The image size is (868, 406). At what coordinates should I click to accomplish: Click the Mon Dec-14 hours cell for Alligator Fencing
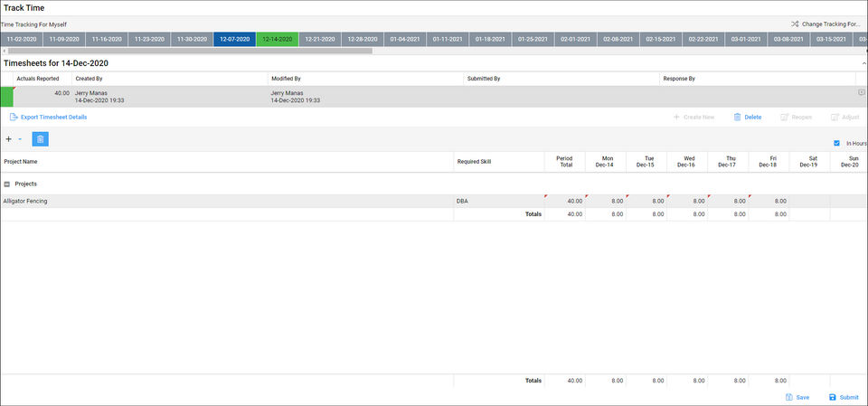[x=606, y=201]
